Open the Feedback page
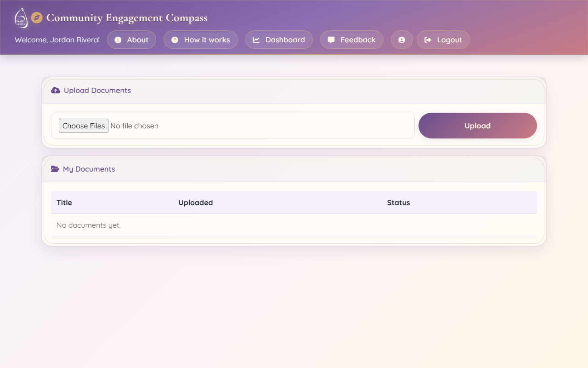 tap(351, 40)
